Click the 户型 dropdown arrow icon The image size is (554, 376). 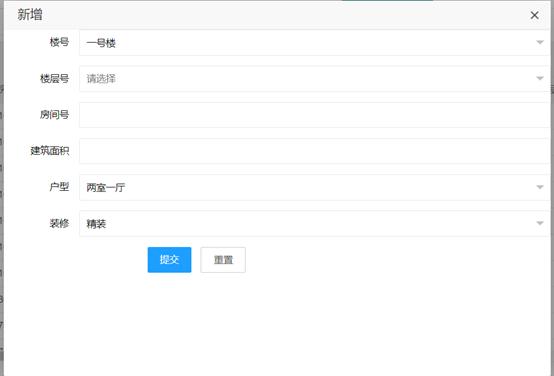[540, 187]
